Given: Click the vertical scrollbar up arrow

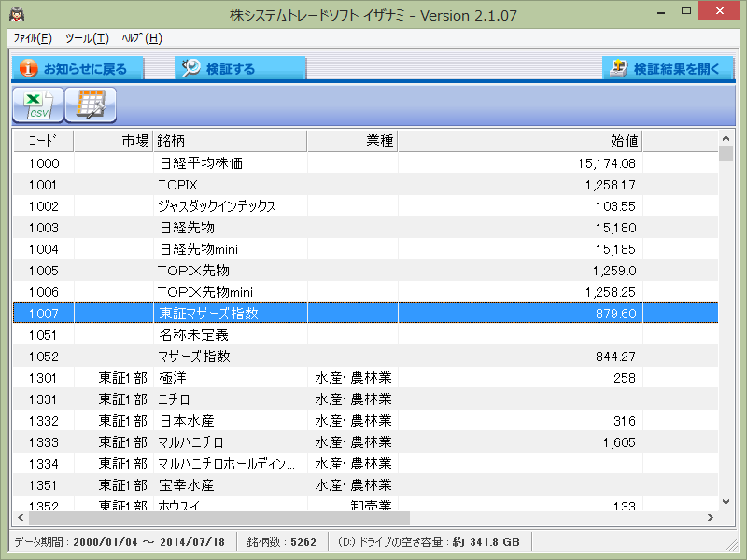Looking at the screenshot, I should (x=726, y=138).
